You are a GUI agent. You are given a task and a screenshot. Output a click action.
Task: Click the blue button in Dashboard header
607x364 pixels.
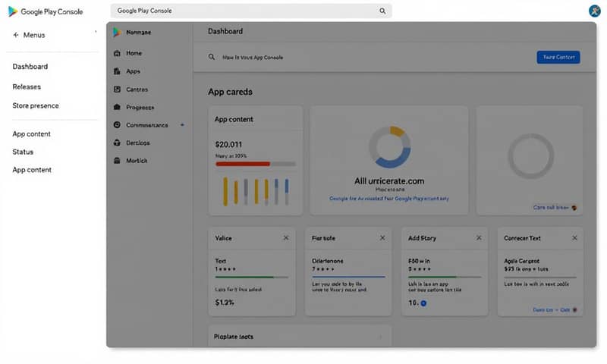pyautogui.click(x=558, y=58)
